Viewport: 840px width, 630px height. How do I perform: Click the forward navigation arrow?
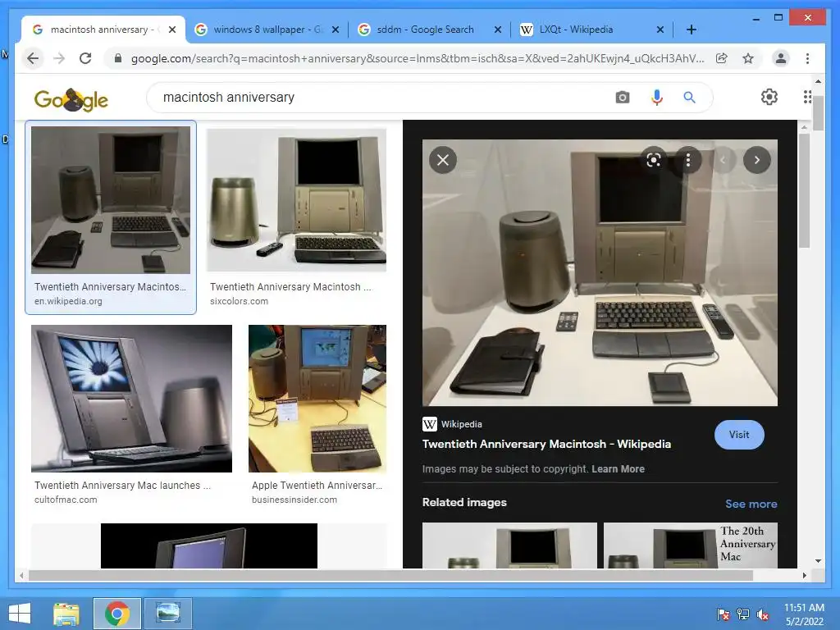(x=59, y=58)
